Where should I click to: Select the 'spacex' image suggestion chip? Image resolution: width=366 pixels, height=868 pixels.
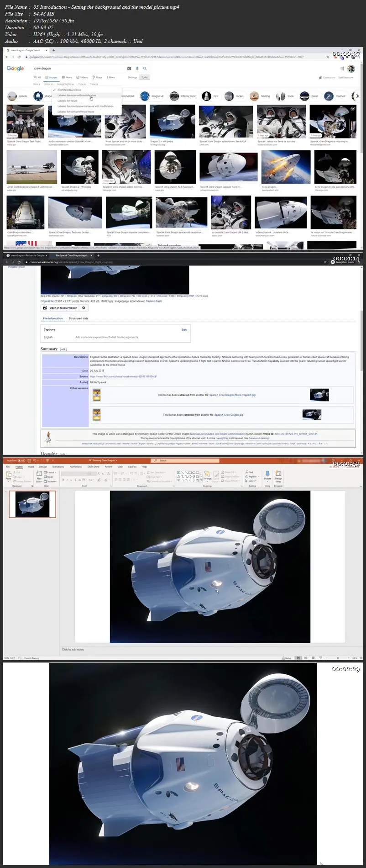(18, 96)
